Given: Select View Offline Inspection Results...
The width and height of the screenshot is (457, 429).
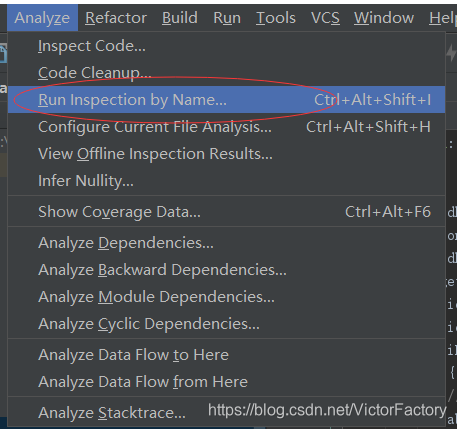Looking at the screenshot, I should [x=226, y=154].
